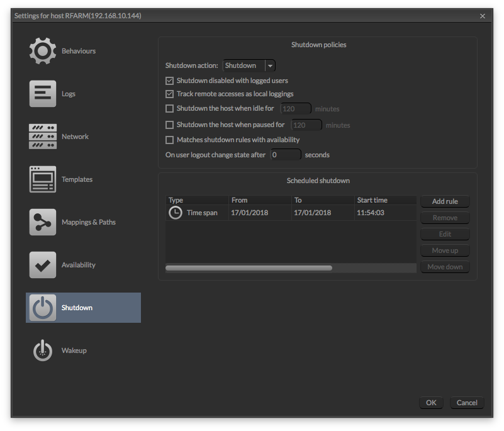Click the Availability checkmark icon
Image resolution: width=504 pixels, height=431 pixels.
tap(42, 264)
